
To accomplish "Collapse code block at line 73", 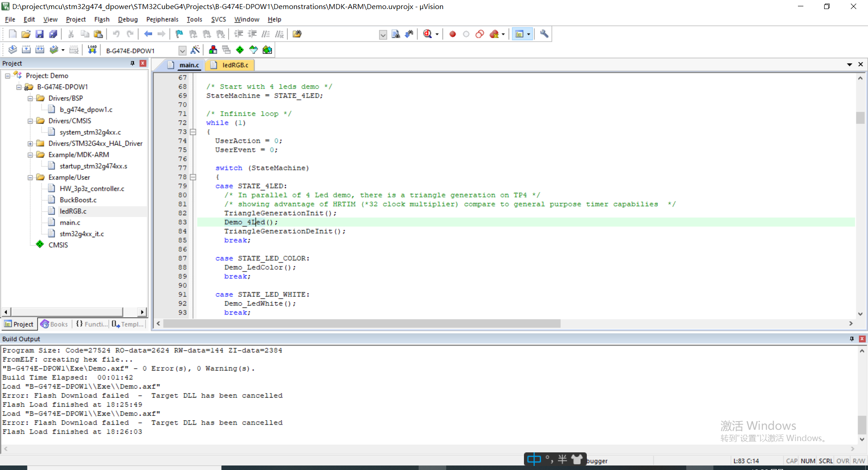I will pos(193,132).
